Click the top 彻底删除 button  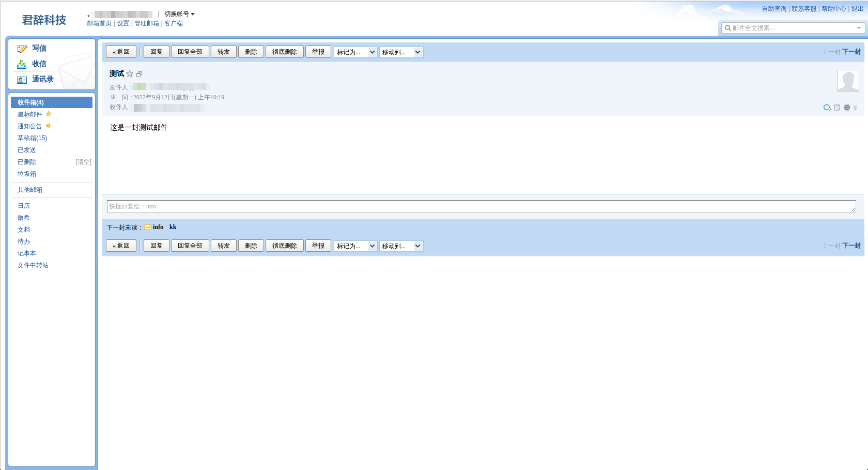[x=285, y=52]
